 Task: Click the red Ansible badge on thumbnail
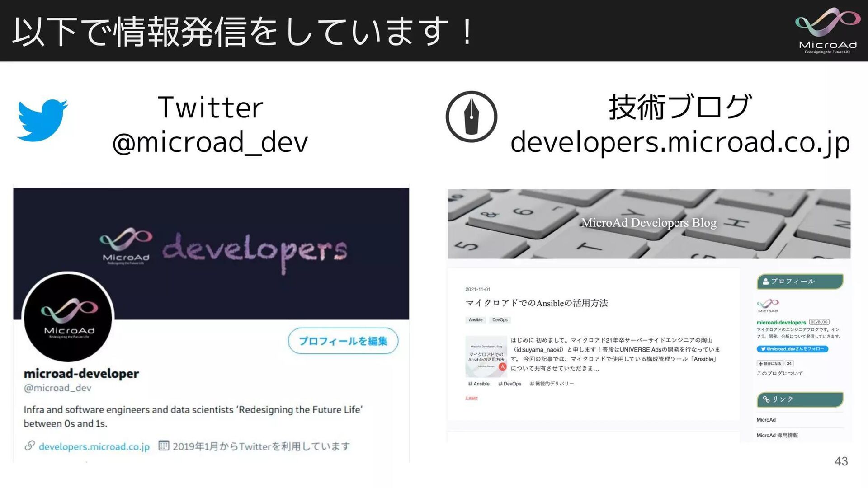click(502, 367)
